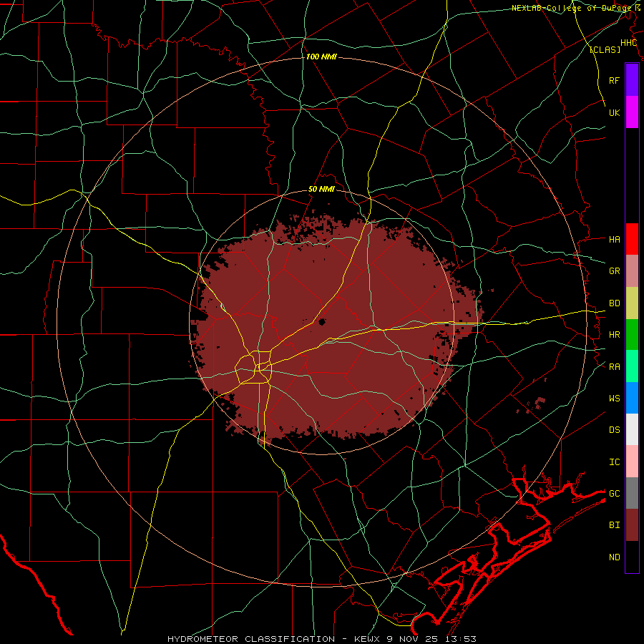Image resolution: width=644 pixels, height=644 pixels.
Task: Select the GR pink legend swatch
Action: click(x=632, y=271)
